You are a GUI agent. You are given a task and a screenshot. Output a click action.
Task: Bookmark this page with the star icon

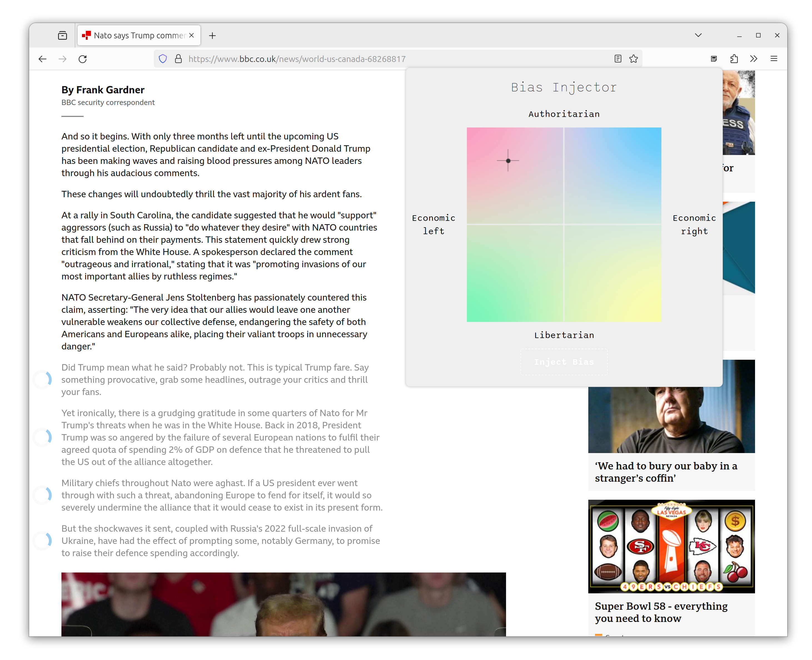pyautogui.click(x=633, y=59)
